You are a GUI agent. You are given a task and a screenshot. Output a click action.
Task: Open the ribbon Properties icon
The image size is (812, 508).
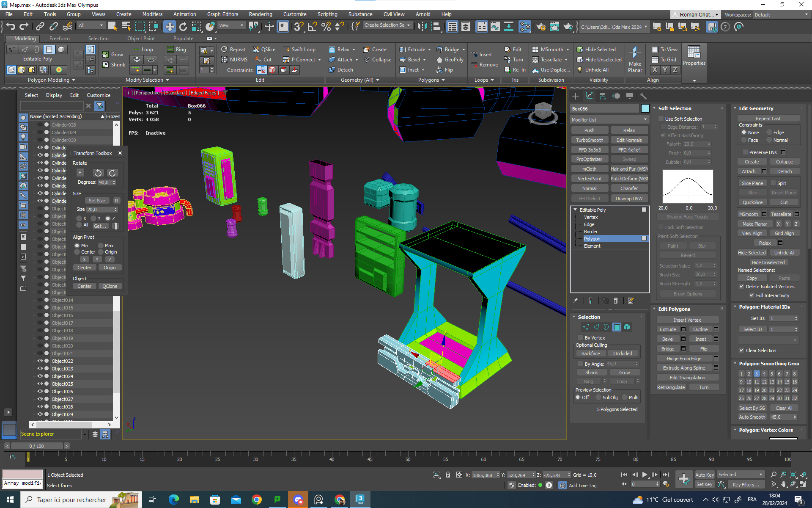(x=694, y=55)
